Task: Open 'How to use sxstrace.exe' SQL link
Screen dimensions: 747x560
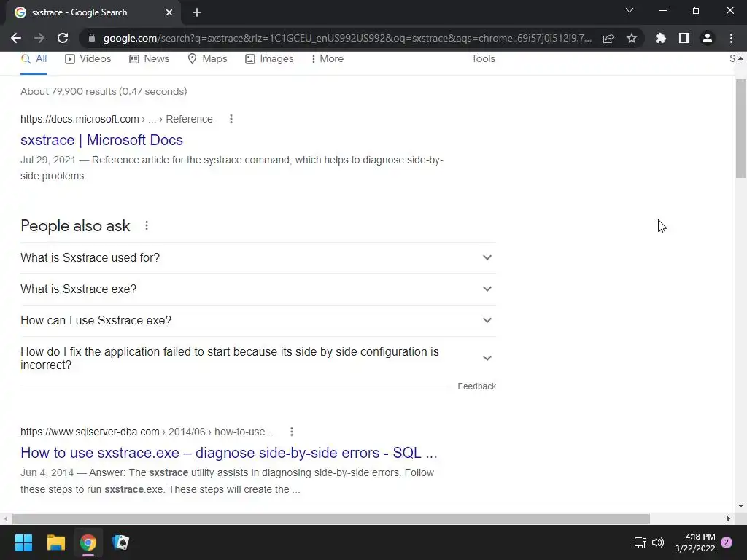Action: coord(228,453)
